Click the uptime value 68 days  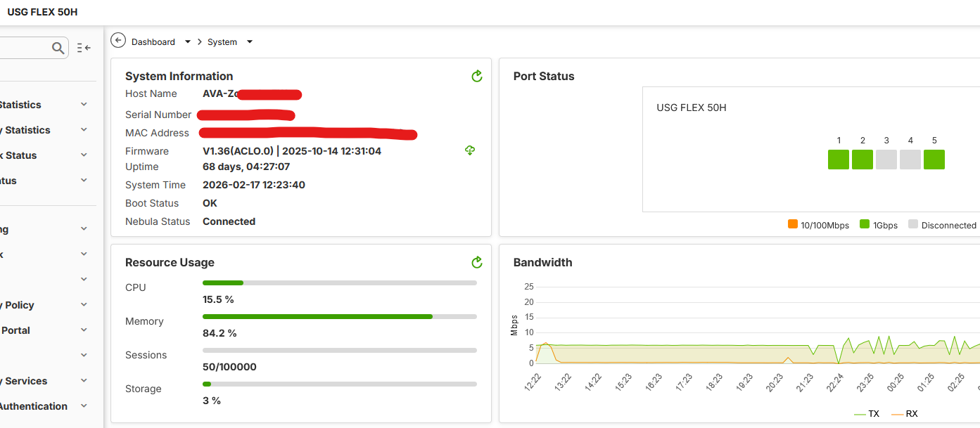pos(246,167)
